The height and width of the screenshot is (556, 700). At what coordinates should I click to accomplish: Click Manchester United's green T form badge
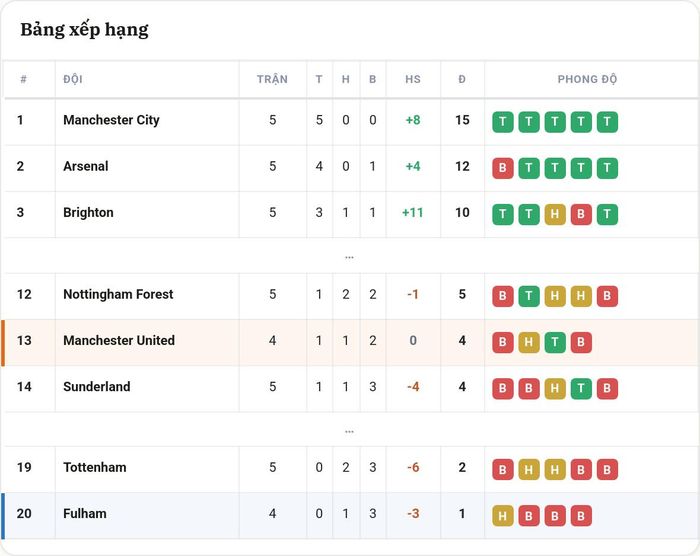tap(555, 343)
